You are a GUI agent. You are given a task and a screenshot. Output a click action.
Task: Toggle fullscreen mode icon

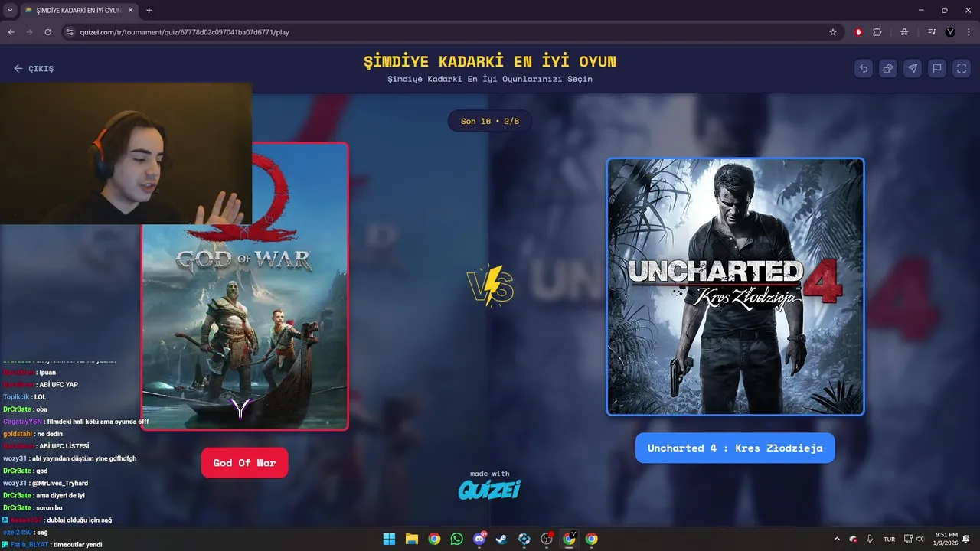(962, 68)
